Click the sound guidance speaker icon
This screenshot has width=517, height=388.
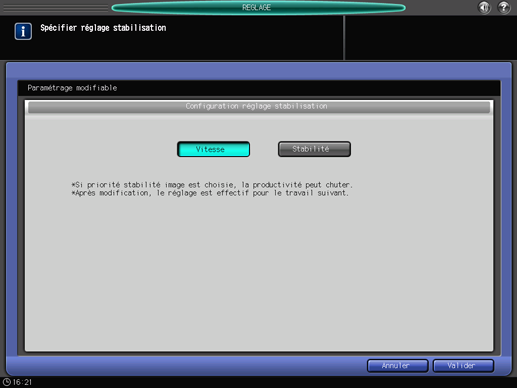click(x=484, y=7)
